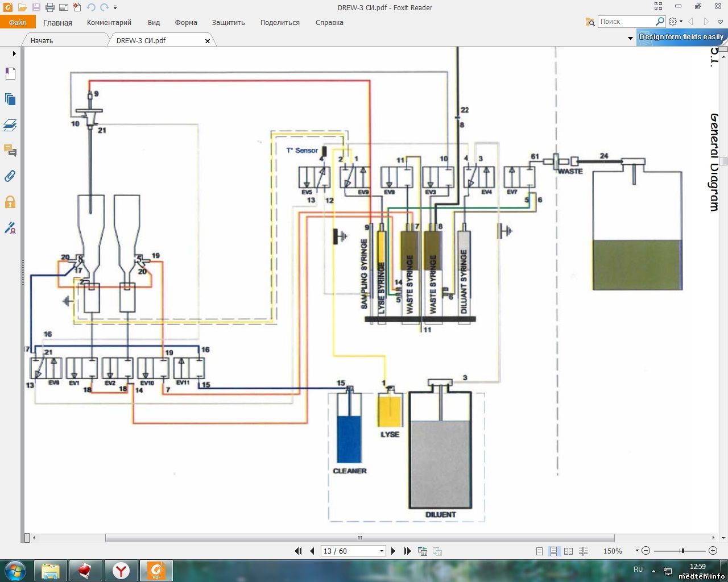The height and width of the screenshot is (582, 728).
Task: Switch to facing pages view
Action: (568, 551)
